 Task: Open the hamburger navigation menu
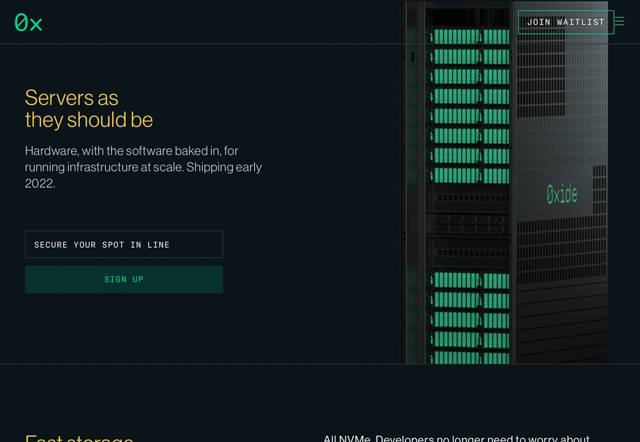click(x=619, y=21)
